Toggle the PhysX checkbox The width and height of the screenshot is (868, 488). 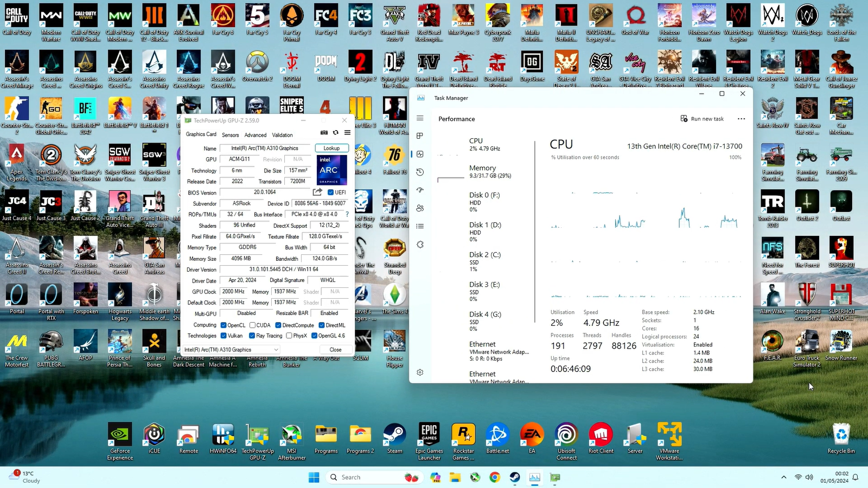click(x=289, y=336)
